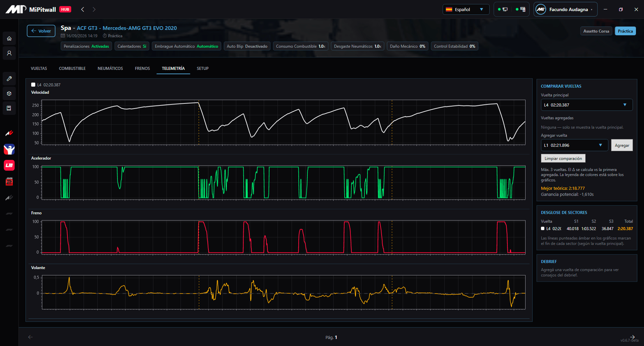This screenshot has height=346, width=644.
Task: Click the Total time 2:20.387 value
Action: click(625, 228)
